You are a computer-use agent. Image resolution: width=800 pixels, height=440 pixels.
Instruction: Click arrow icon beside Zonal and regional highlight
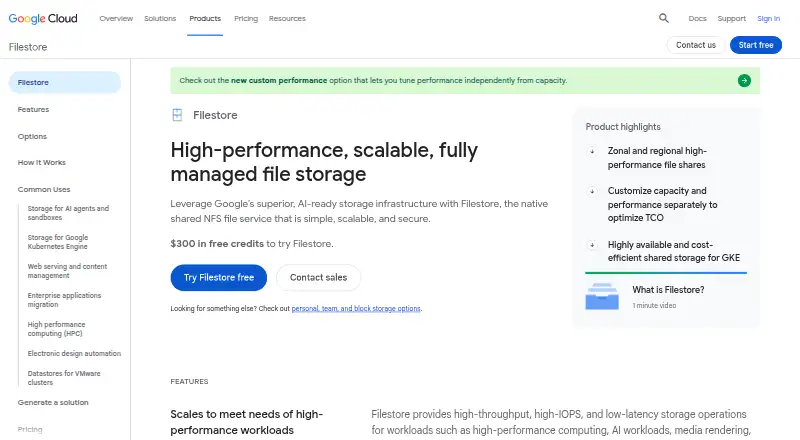pyautogui.click(x=592, y=151)
